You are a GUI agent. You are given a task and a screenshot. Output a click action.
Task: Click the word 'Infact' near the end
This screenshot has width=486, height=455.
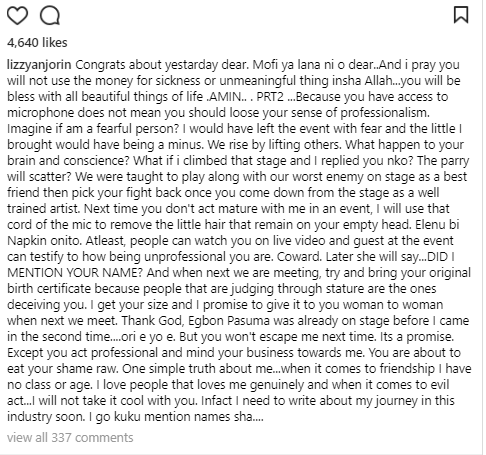pyautogui.click(x=217, y=401)
